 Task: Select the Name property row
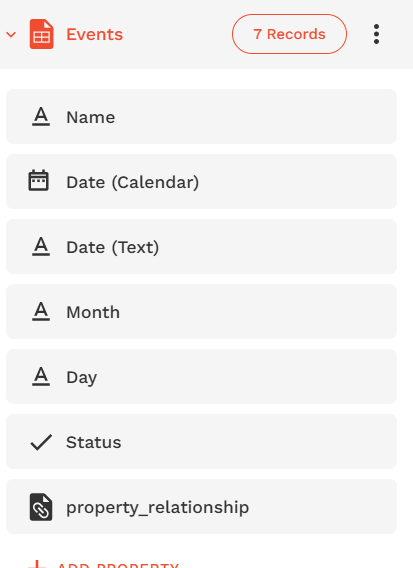[201, 117]
